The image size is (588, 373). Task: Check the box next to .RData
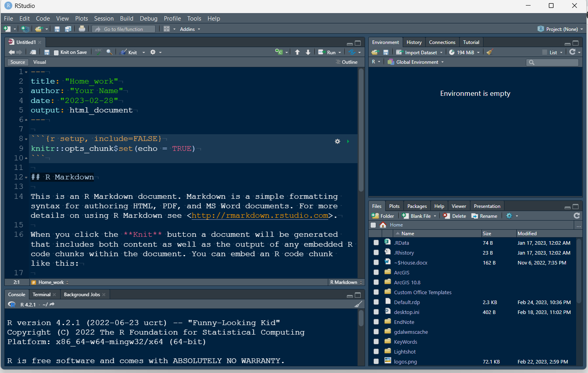coord(376,243)
